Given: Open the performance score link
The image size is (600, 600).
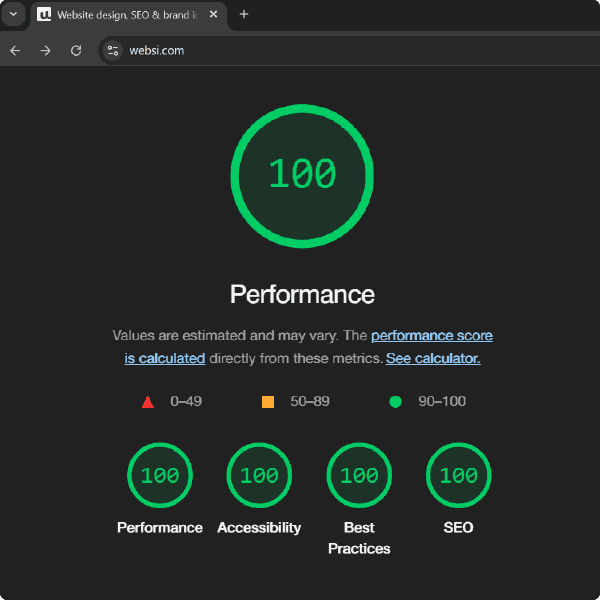Looking at the screenshot, I should pyautogui.click(x=431, y=336).
